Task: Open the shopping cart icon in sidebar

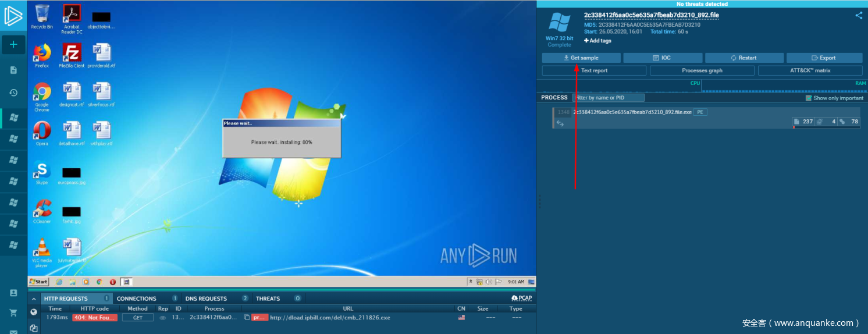Action: pyautogui.click(x=13, y=312)
